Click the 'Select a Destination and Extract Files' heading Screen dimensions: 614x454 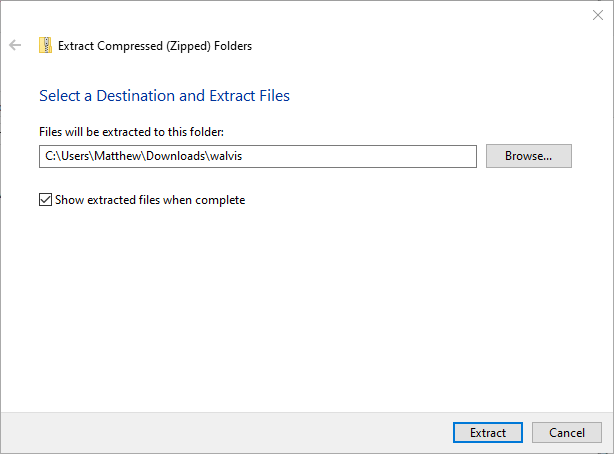point(164,96)
